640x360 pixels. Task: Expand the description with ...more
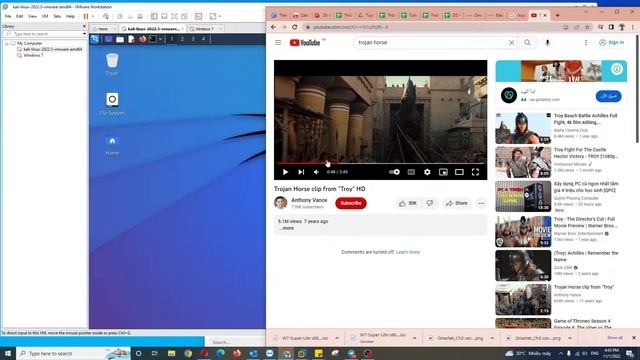coord(287,228)
